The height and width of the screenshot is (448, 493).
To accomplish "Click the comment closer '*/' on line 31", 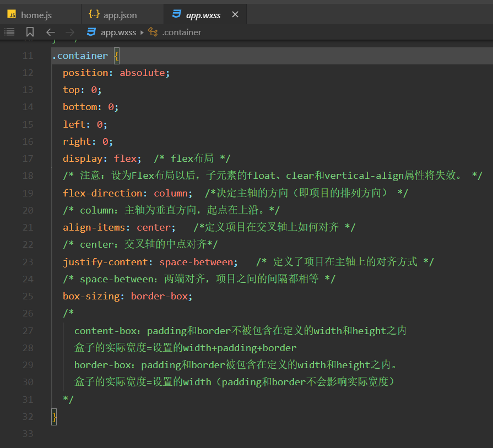I will 68,400.
